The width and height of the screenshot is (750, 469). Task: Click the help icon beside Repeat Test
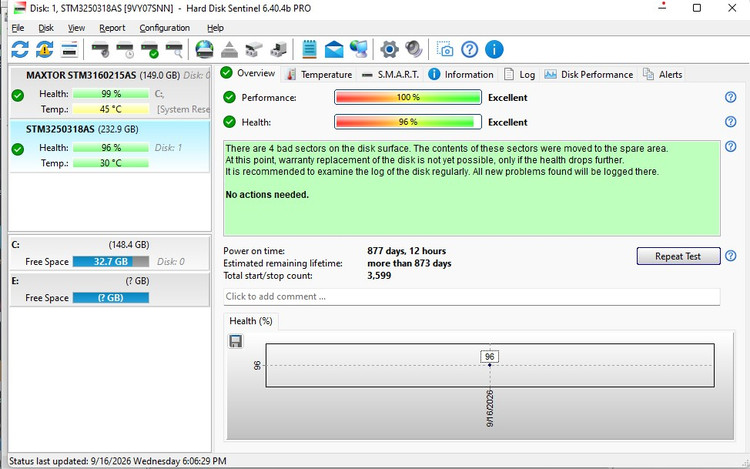[730, 256]
